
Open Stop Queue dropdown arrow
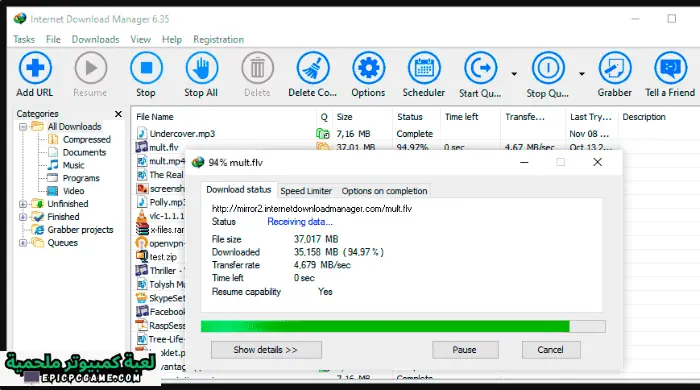582,74
